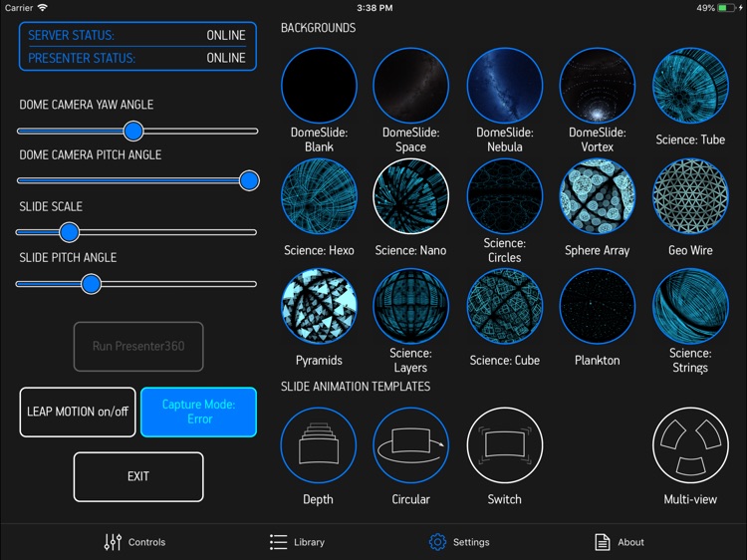
Task: Choose the Sphere Array background
Action: (x=597, y=196)
